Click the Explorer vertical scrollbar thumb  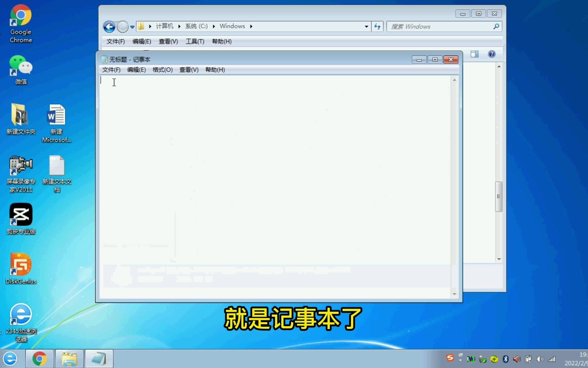pos(499,197)
